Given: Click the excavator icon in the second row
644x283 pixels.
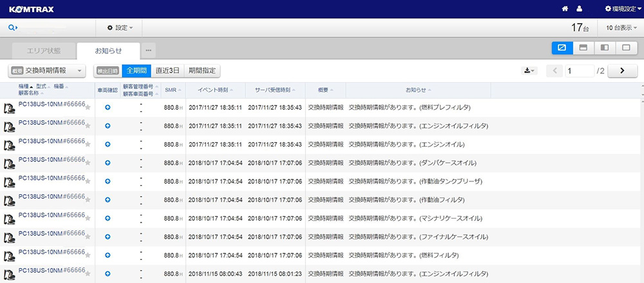Looking at the screenshot, I should pyautogui.click(x=10, y=127).
